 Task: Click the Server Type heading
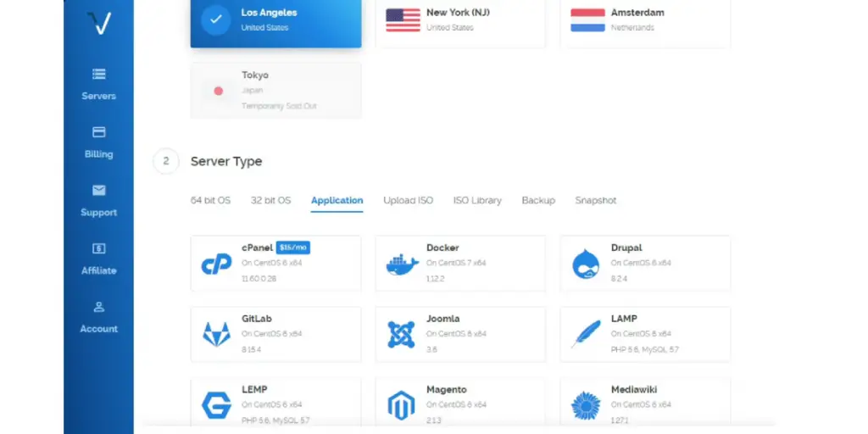pyautogui.click(x=226, y=162)
